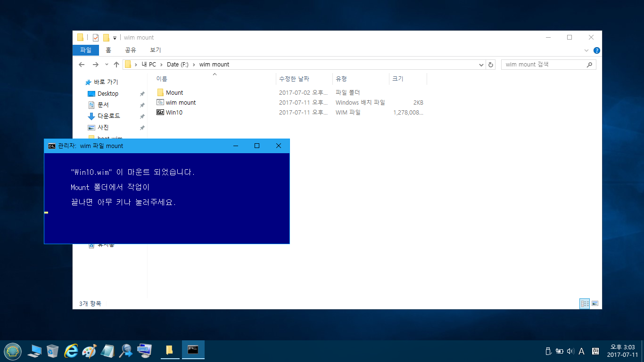Go back in Explorer navigation

coord(82,65)
